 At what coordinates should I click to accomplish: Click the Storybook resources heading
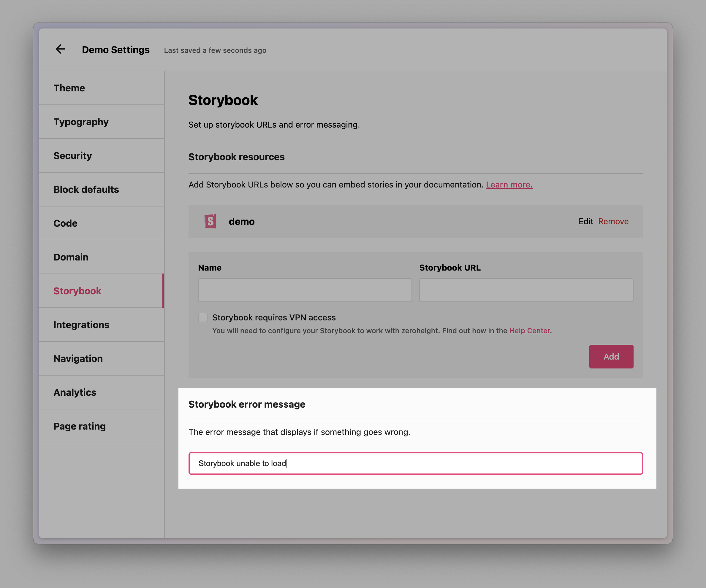[x=236, y=157]
